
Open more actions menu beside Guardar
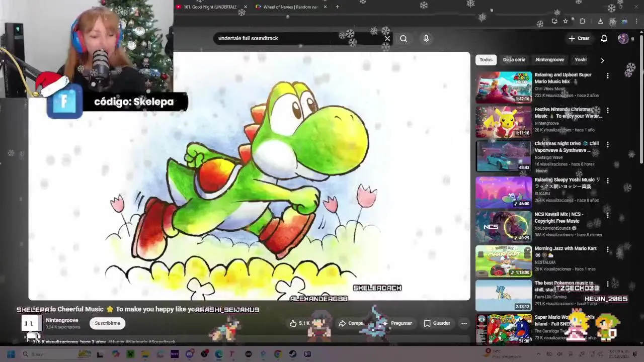pyautogui.click(x=464, y=323)
